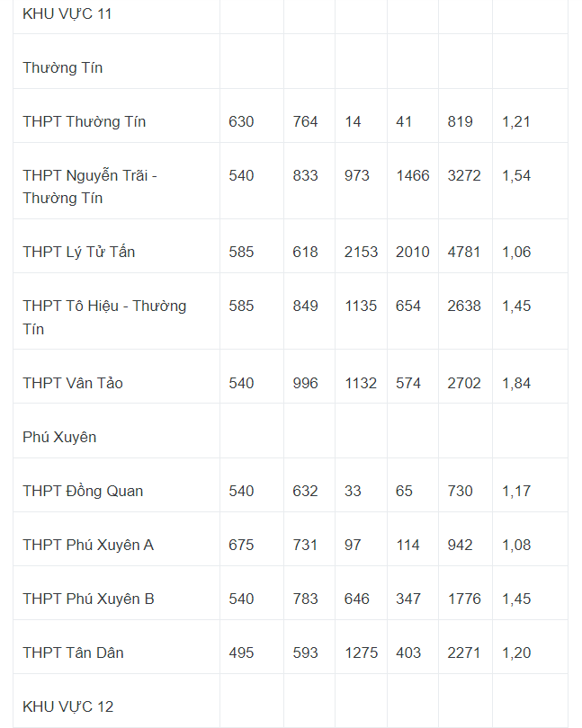The height and width of the screenshot is (728, 582).
Task: Click the 1275 value in Tân Dân row
Action: [362, 653]
